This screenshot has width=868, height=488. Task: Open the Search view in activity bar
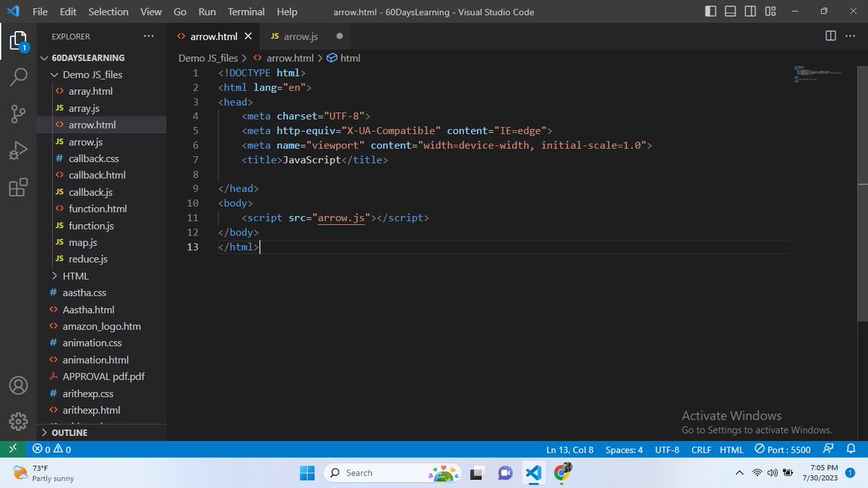click(18, 76)
